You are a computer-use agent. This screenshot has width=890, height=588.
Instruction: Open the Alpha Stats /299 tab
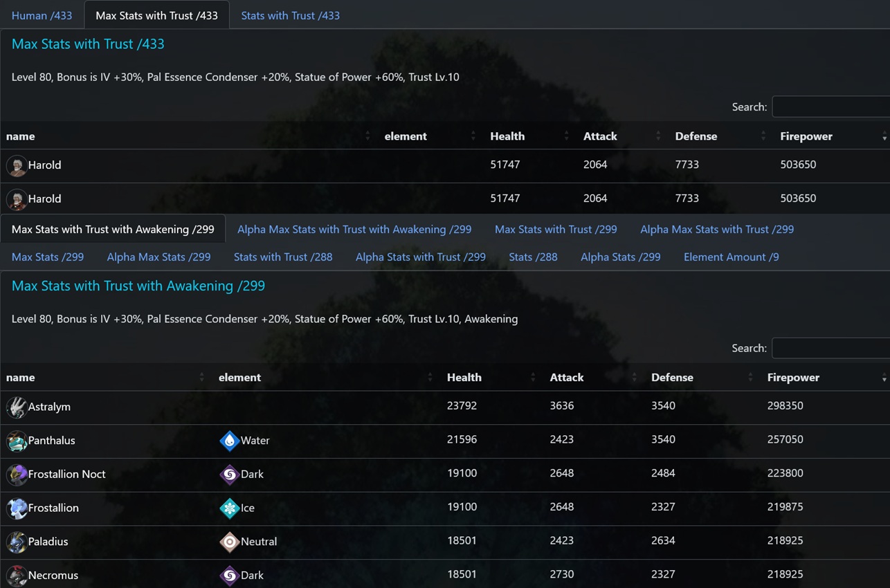pos(621,257)
